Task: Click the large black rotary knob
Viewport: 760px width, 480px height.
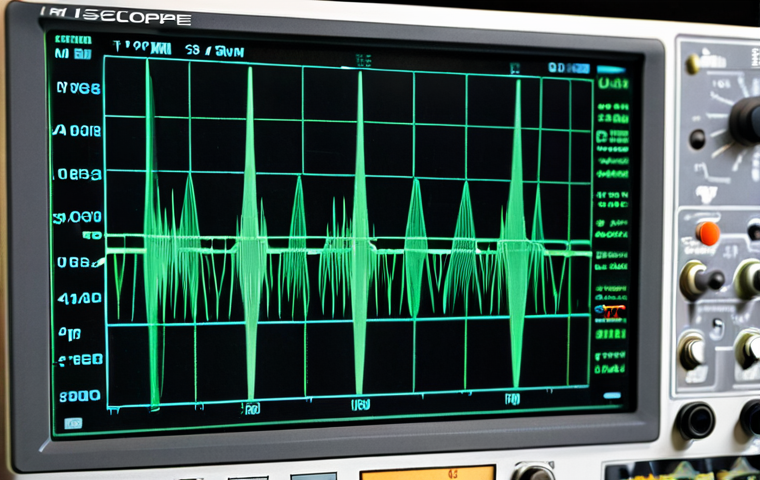Action: coord(745,120)
